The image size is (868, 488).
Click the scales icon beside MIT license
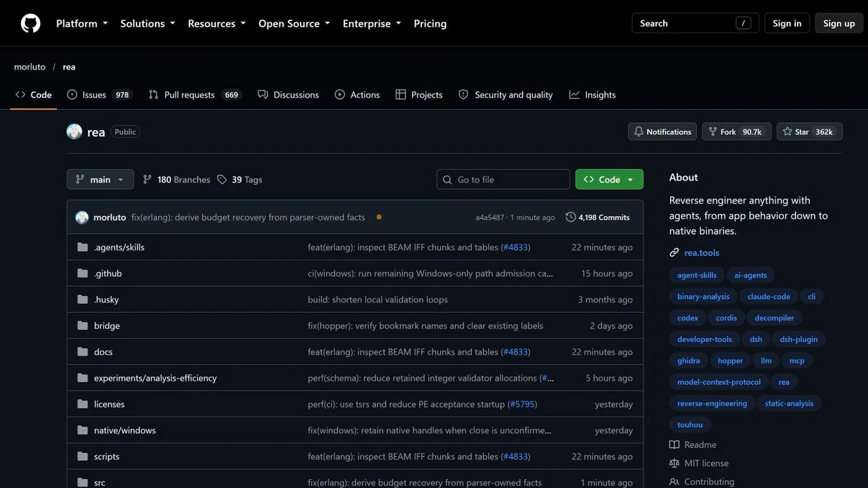click(x=674, y=463)
